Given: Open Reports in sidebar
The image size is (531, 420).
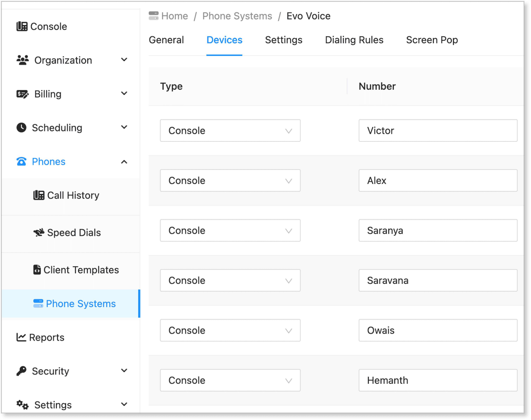Looking at the screenshot, I should 47,337.
